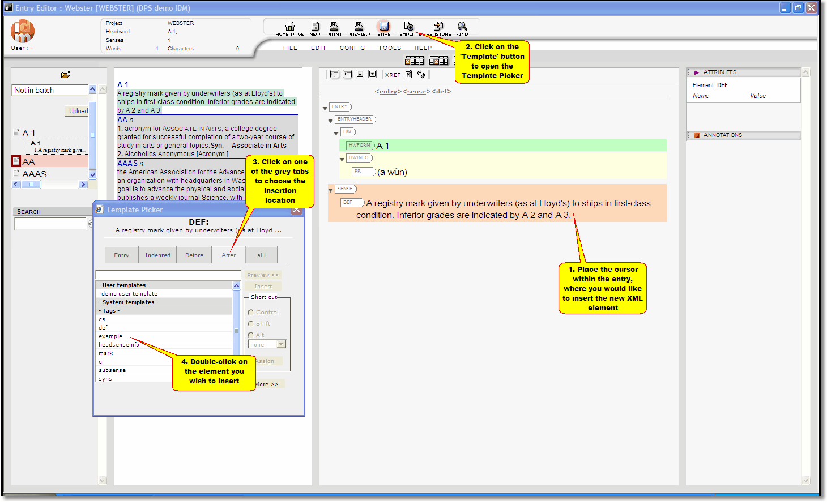This screenshot has width=827, height=504.
Task: Click the edit note icon next to XREF
Action: 409,74
